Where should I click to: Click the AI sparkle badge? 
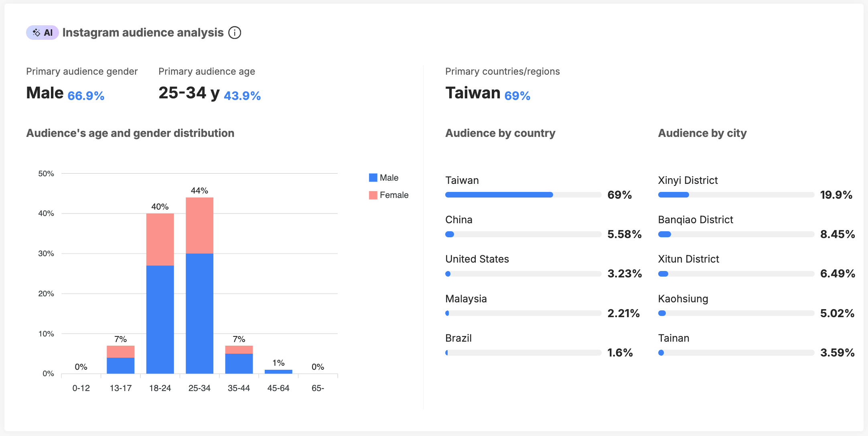(x=43, y=33)
